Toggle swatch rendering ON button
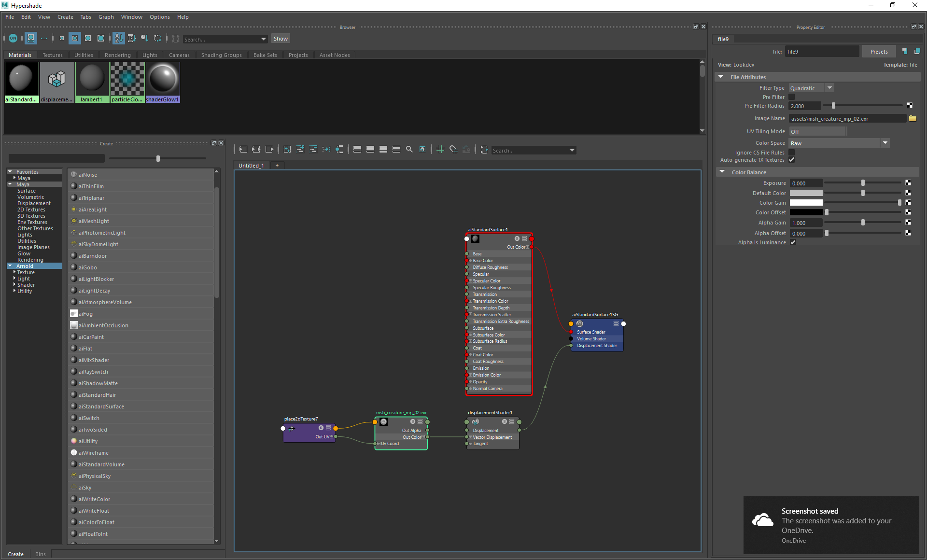Screen dimensions: 927x560 tap(13, 38)
